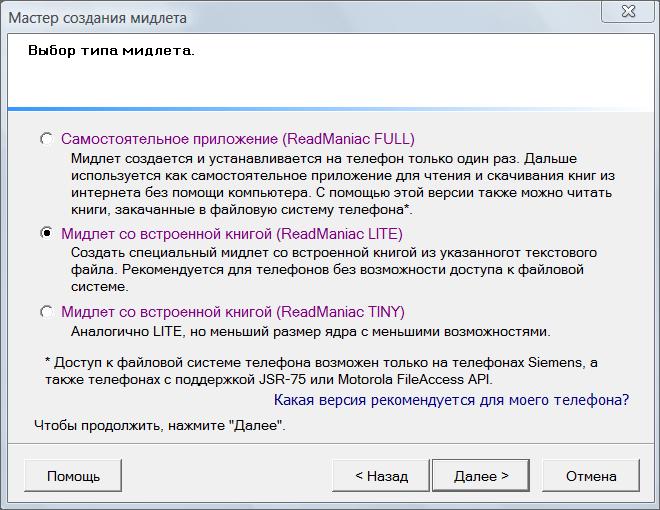Click the 'Мидлет со встроенной книгой (ReadManiac TINY)' label
Screen dimensions: 660x510
click(x=232, y=312)
